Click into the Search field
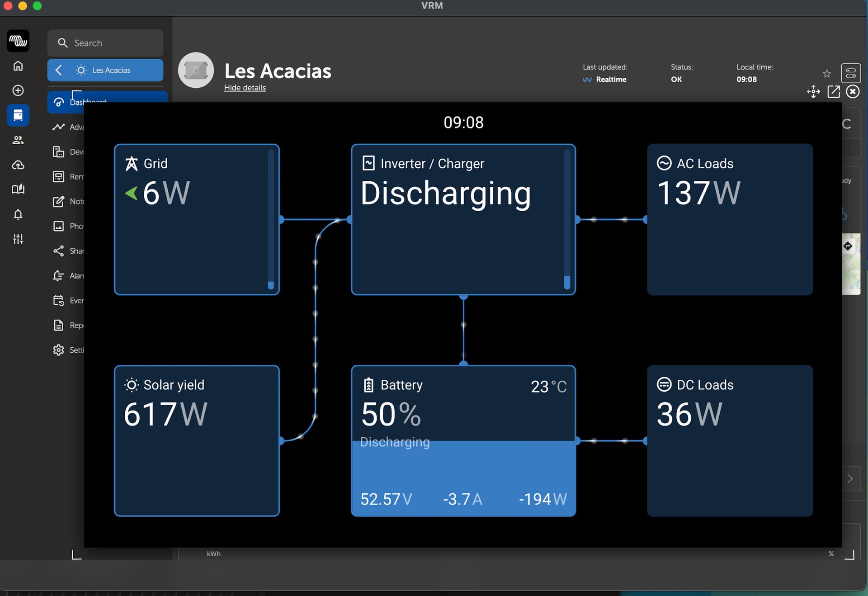The height and width of the screenshot is (596, 868). pos(105,43)
